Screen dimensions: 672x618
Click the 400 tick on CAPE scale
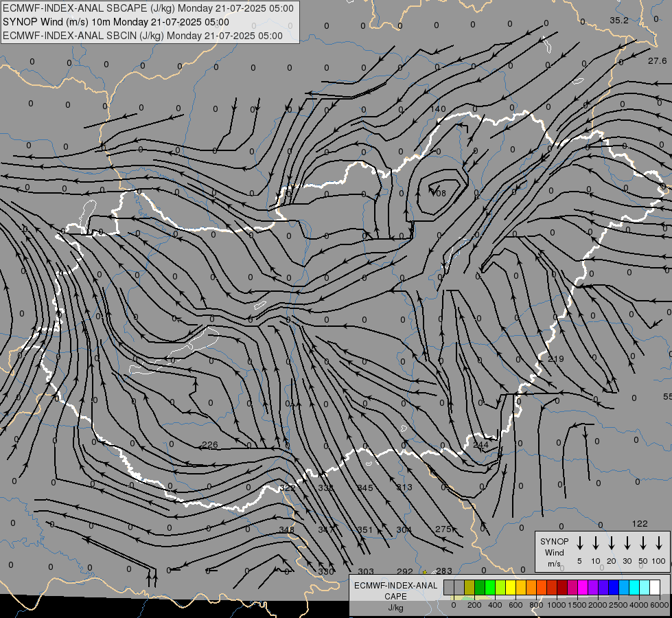(495, 605)
